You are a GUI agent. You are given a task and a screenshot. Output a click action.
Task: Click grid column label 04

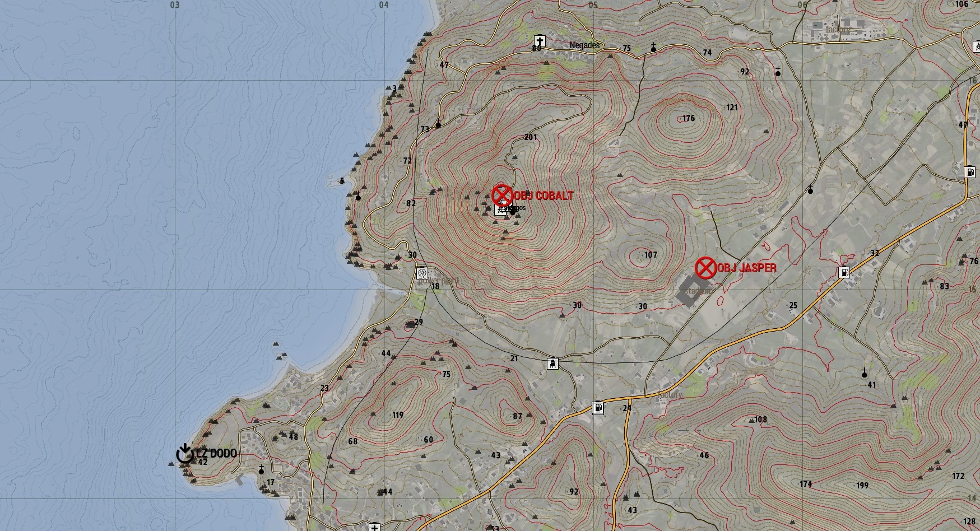coord(383,5)
